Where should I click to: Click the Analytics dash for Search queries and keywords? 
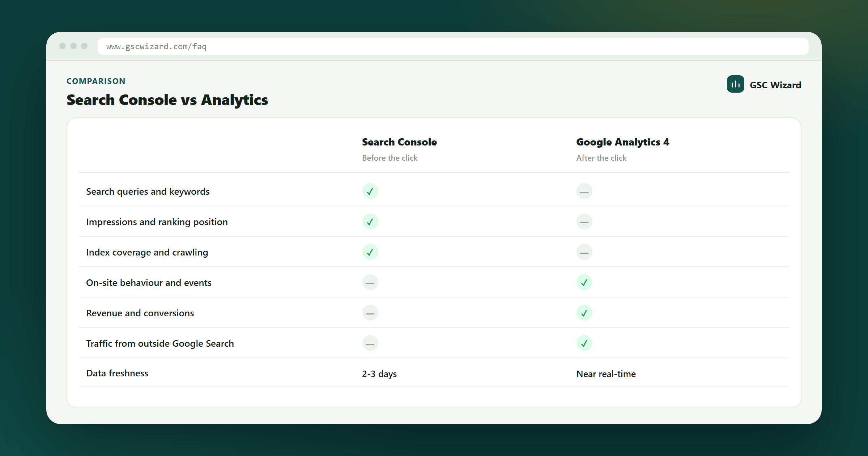(x=584, y=191)
